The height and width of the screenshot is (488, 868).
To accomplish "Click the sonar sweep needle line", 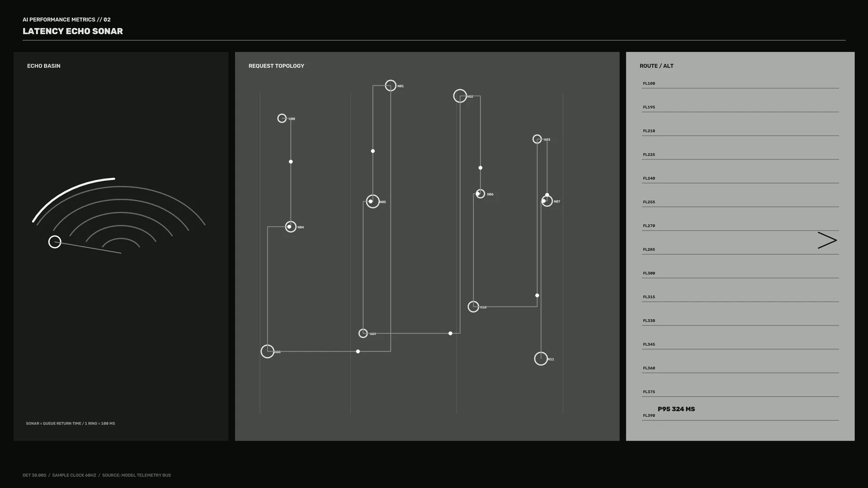I will 88,248.
